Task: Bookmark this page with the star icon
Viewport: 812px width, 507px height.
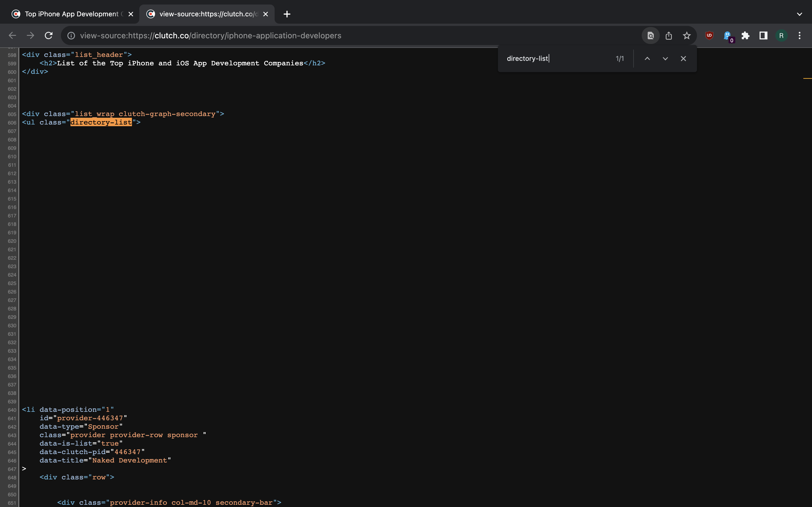Action: pos(687,35)
